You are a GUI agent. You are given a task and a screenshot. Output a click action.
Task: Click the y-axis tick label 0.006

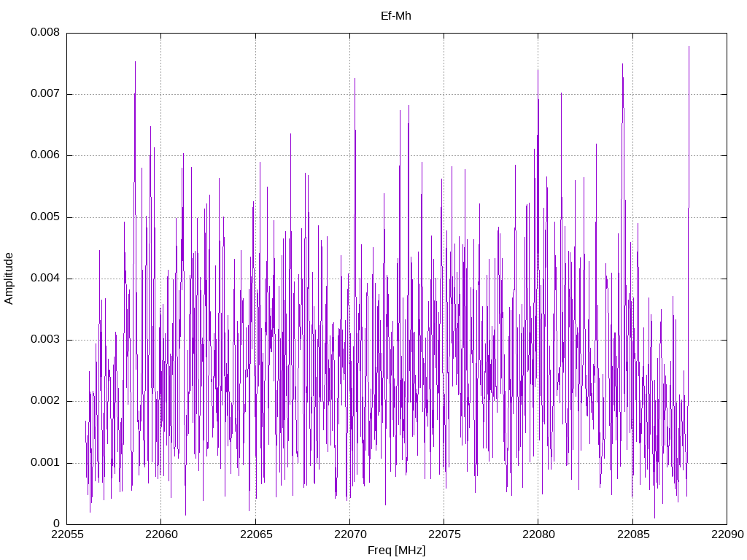point(45,155)
